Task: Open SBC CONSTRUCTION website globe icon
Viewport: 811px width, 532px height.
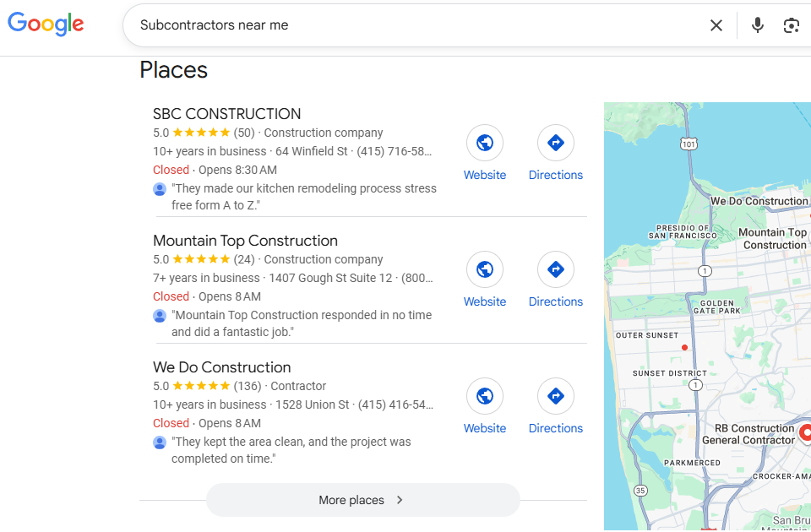Action: (485, 144)
